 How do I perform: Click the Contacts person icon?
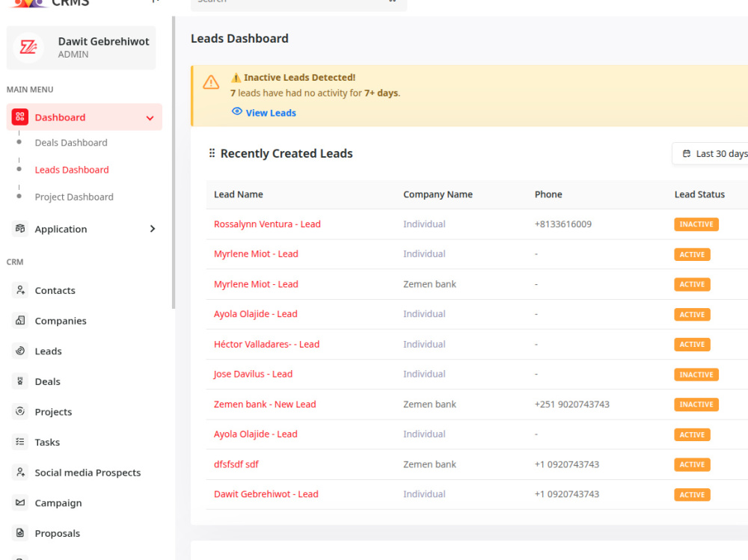(20, 290)
